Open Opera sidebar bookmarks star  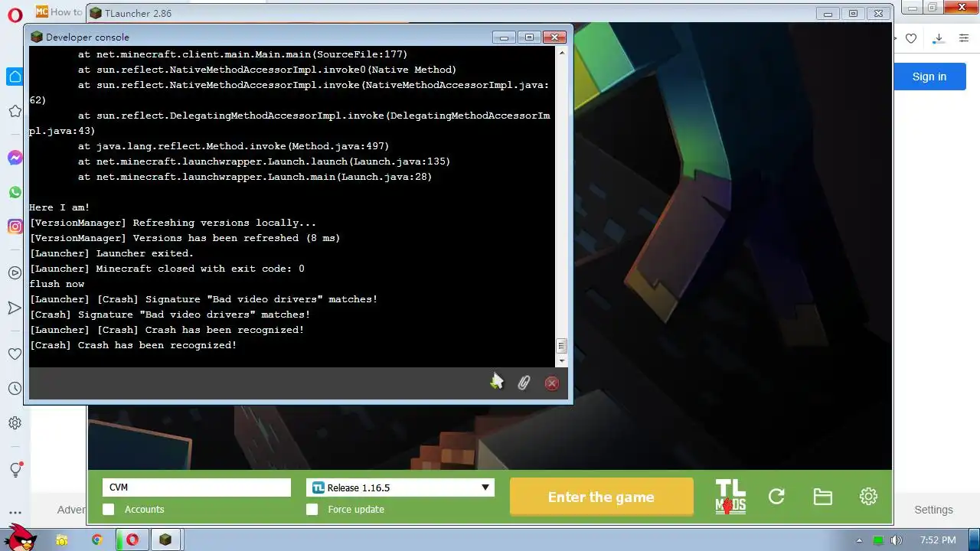tap(15, 112)
